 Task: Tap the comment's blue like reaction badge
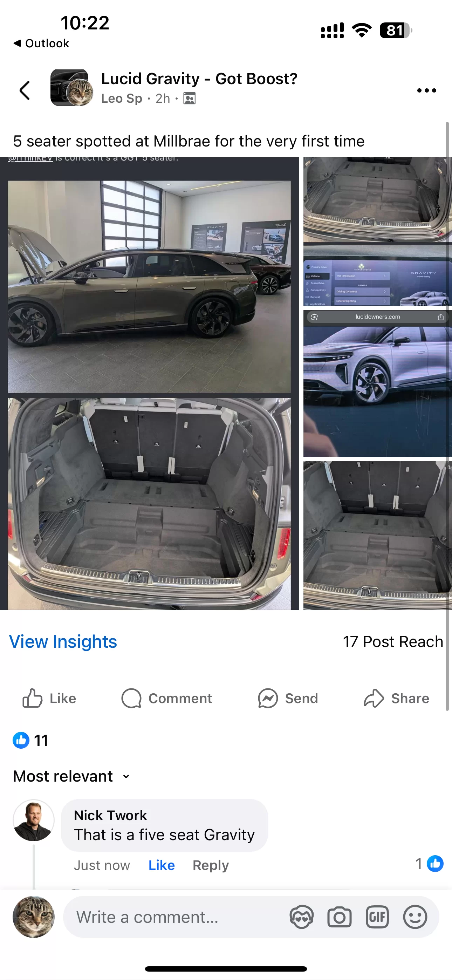click(x=435, y=864)
